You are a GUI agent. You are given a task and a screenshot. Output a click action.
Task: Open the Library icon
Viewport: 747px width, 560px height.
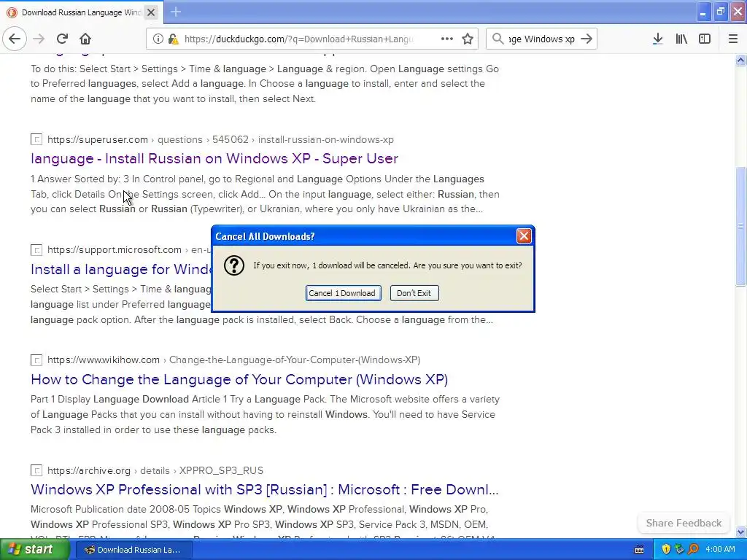tap(681, 39)
